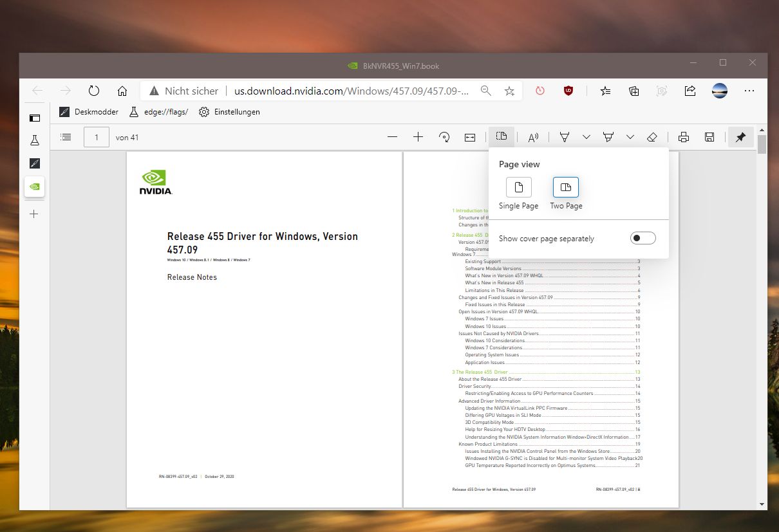Click the 'Nicht sicher' security warning
Screen dimensions: 779x532
pos(184,91)
